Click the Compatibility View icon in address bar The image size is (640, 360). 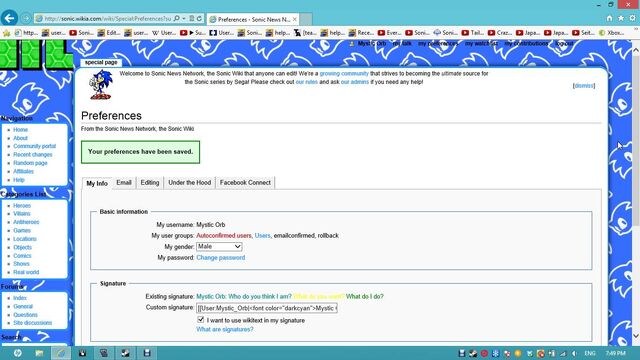point(191,18)
